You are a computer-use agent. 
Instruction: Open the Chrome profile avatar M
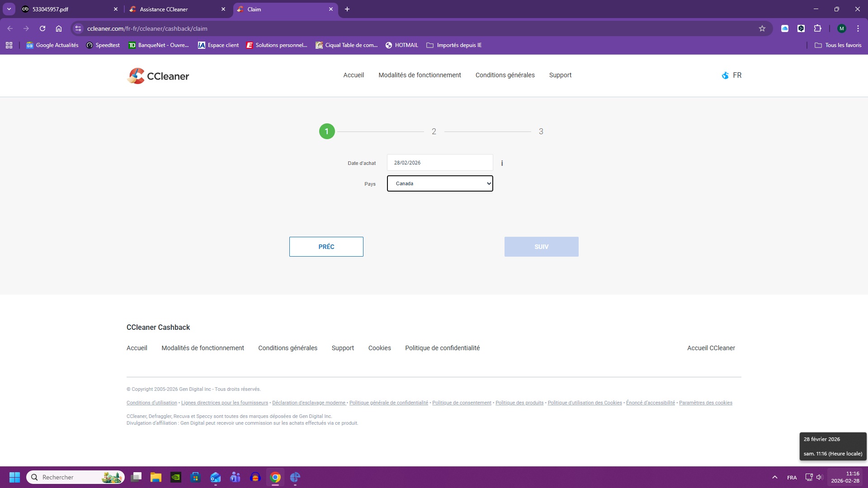[x=841, y=28]
